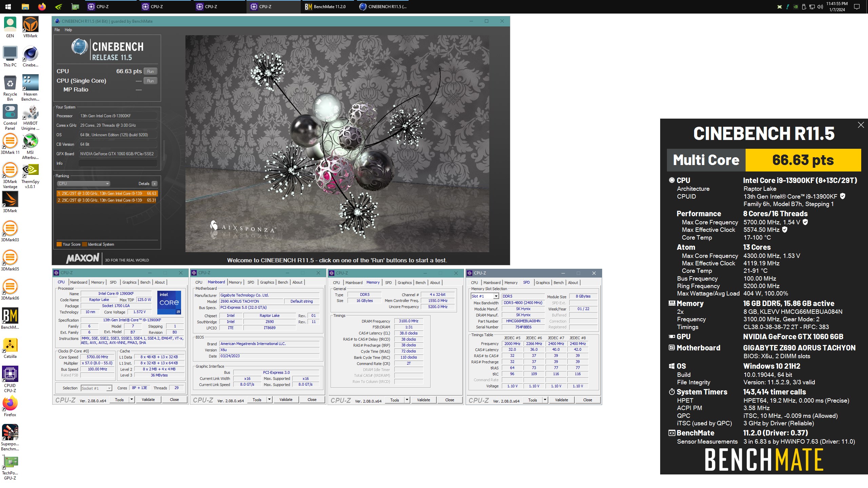Open the notification center icon
This screenshot has width=868, height=488.
tap(857, 6)
